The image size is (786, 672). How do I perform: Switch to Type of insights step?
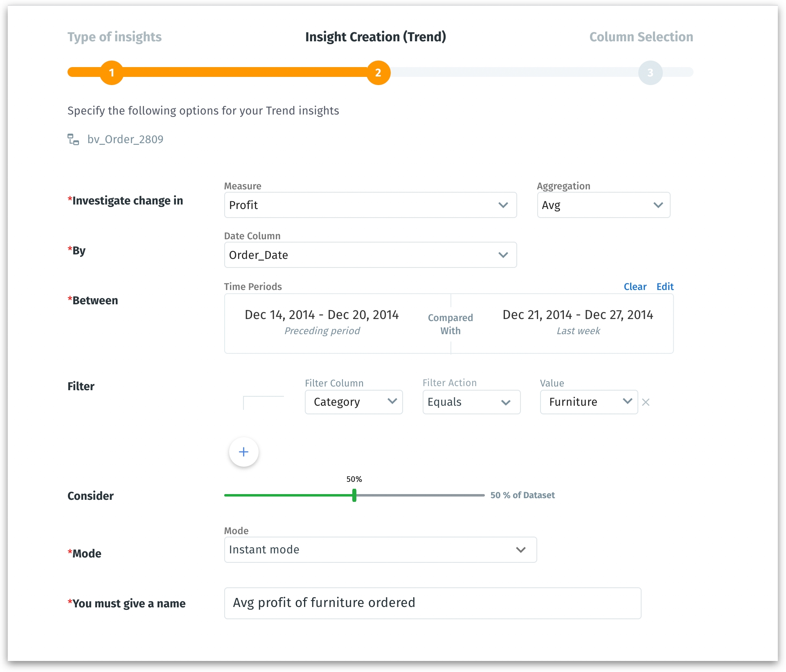click(115, 37)
